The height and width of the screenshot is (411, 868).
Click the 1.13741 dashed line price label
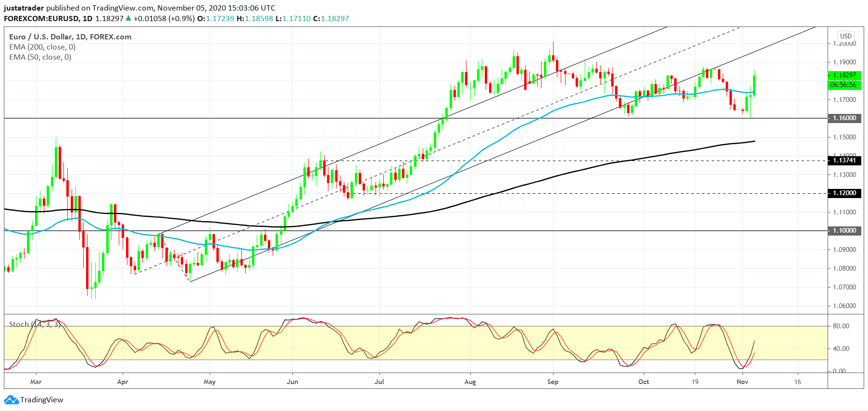(x=844, y=160)
